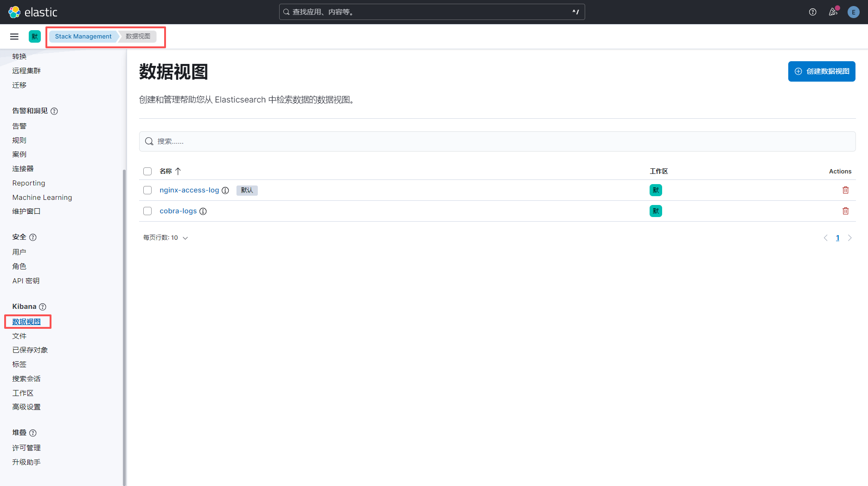Delete the nginx-access-log data view
Image resolution: width=868 pixels, height=486 pixels.
pyautogui.click(x=846, y=190)
